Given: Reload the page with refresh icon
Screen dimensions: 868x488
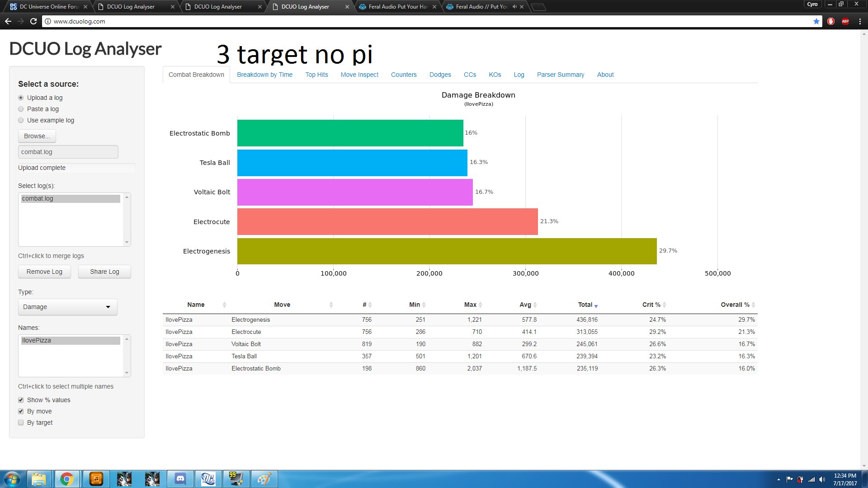Looking at the screenshot, I should 33,21.
